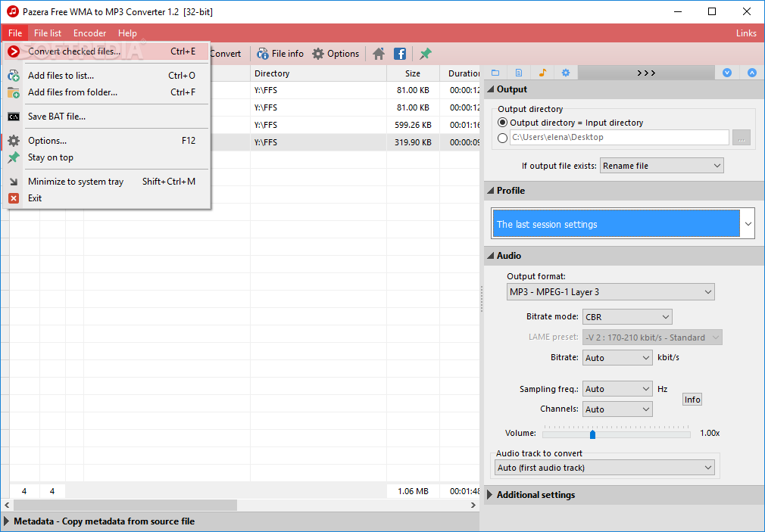Click the Minimize to system tray arrow icon
The image size is (765, 532).
[14, 182]
